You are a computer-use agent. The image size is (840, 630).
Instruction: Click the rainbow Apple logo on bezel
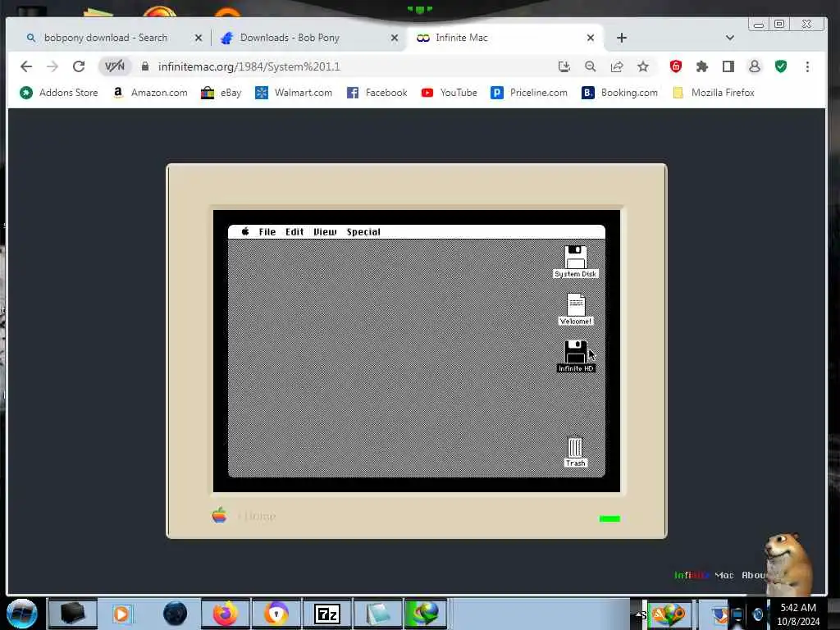pos(219,515)
